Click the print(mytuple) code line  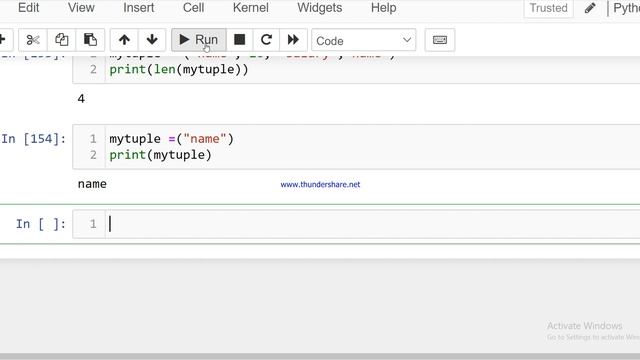point(160,155)
